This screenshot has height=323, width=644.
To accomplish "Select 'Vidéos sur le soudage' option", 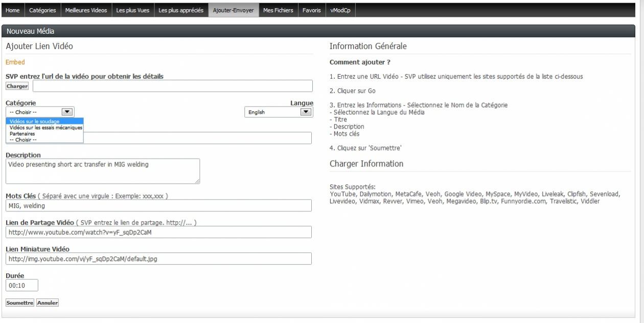I will click(x=34, y=121).
